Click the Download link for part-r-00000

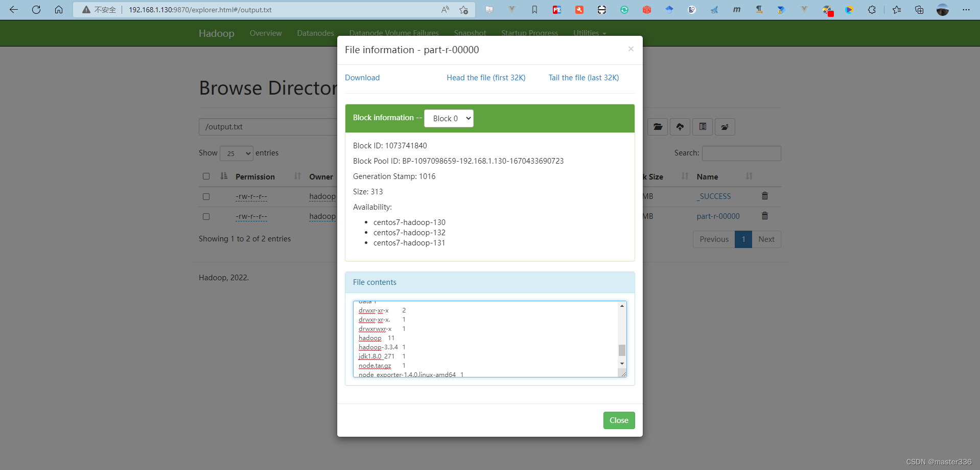click(362, 78)
